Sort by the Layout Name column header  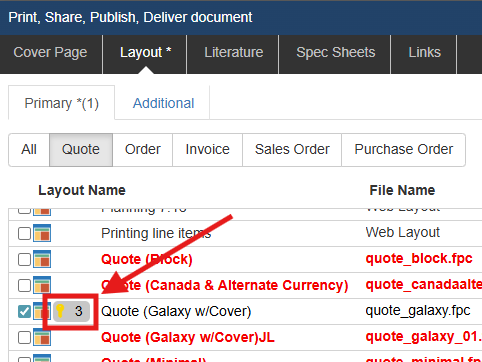tap(82, 190)
